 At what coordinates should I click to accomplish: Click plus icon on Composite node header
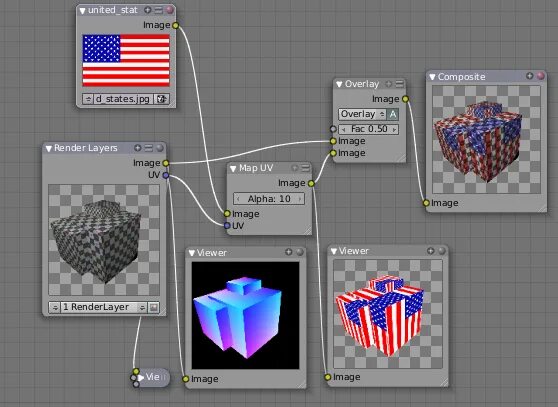point(530,76)
